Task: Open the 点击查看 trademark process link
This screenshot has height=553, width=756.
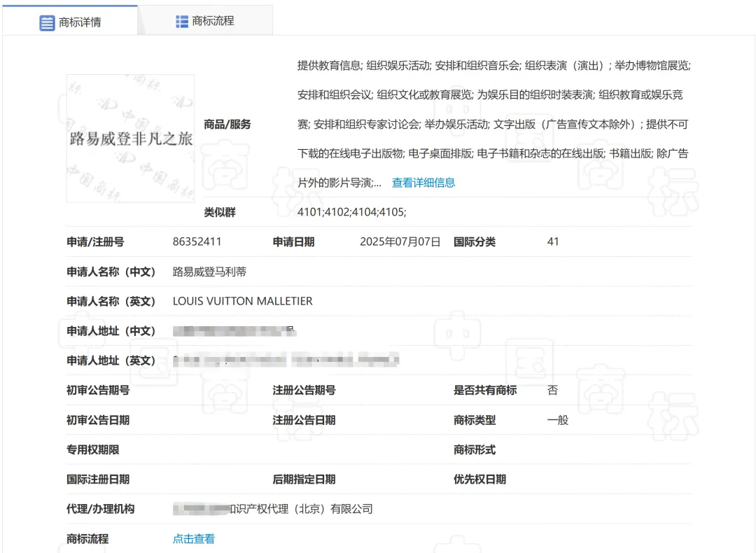Action: pyautogui.click(x=194, y=538)
